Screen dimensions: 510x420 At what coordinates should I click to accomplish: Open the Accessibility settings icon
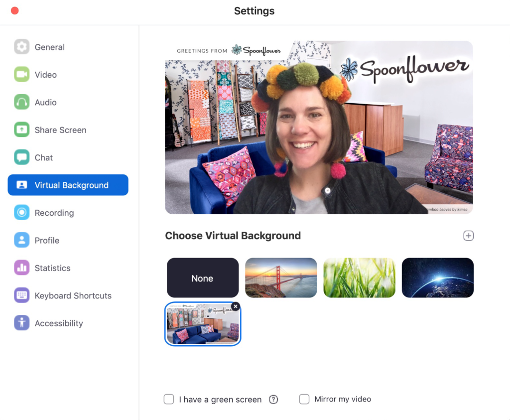[22, 323]
